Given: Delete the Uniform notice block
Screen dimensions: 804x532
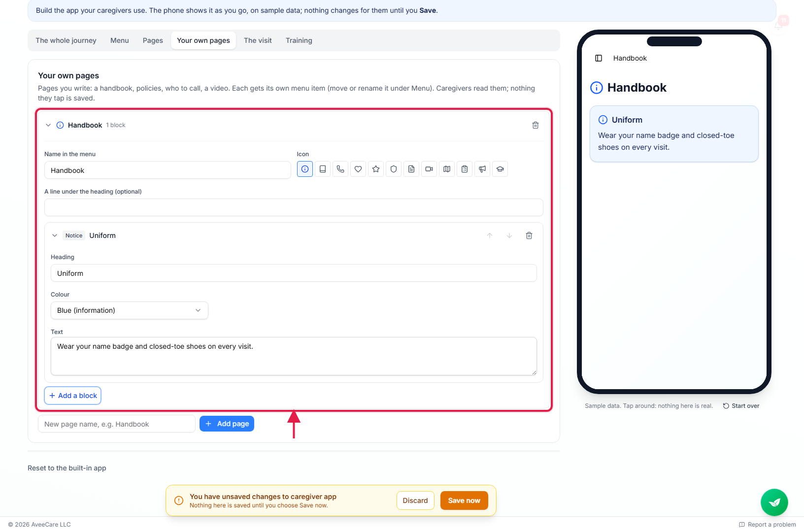Looking at the screenshot, I should coord(529,235).
